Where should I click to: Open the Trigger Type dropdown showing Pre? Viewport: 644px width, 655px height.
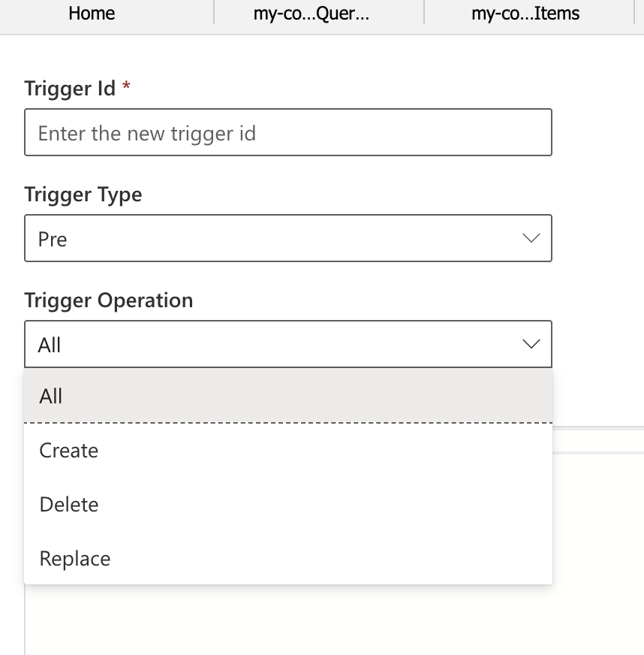coord(288,238)
